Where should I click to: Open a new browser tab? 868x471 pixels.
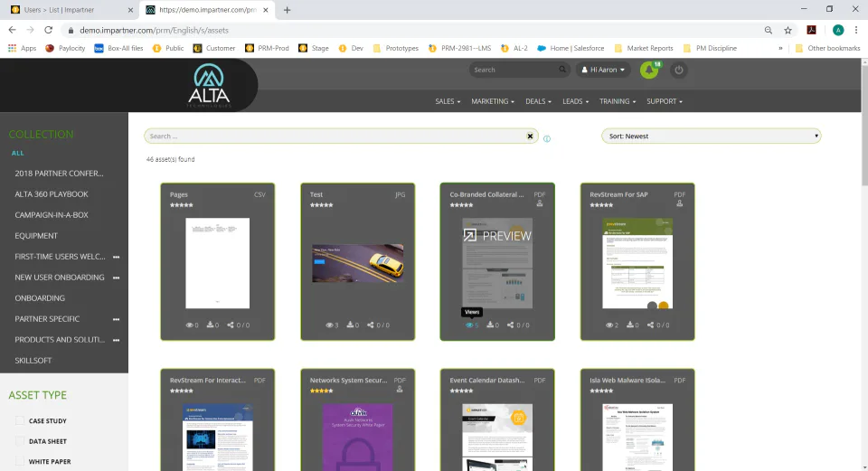coord(287,10)
